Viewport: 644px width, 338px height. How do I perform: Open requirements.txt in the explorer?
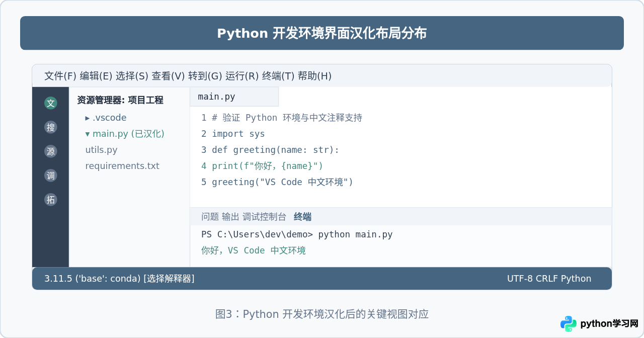pos(122,166)
